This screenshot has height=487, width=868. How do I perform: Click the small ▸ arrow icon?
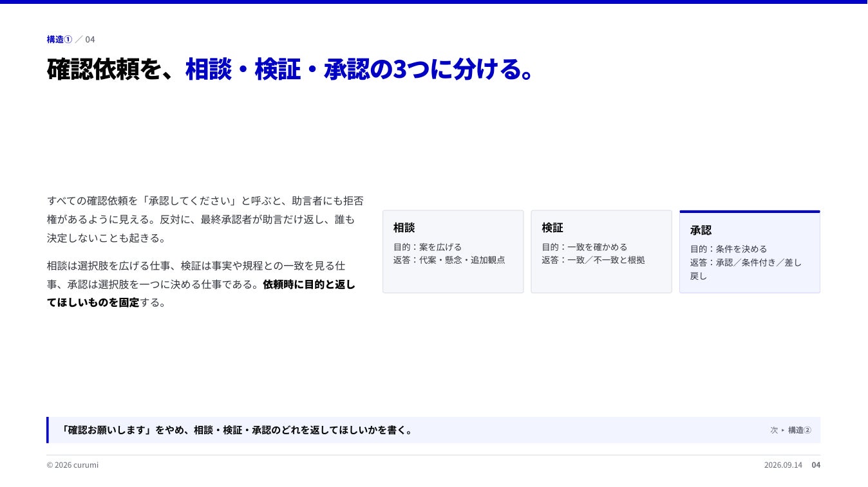point(783,430)
